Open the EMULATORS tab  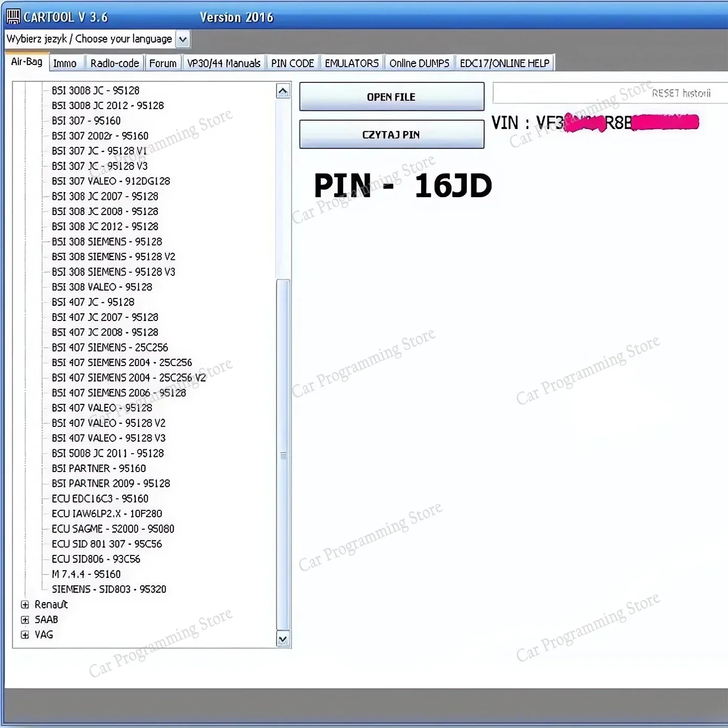(x=351, y=62)
